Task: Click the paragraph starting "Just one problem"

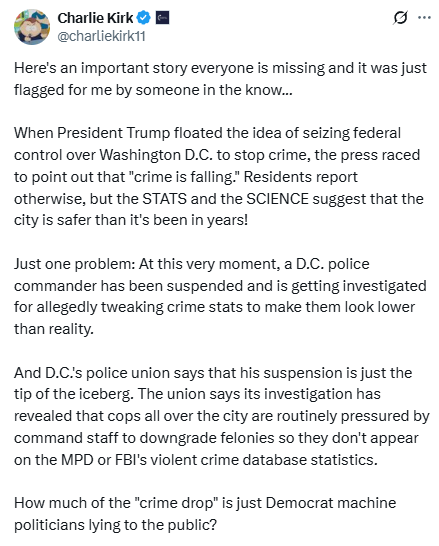Action: 220,296
